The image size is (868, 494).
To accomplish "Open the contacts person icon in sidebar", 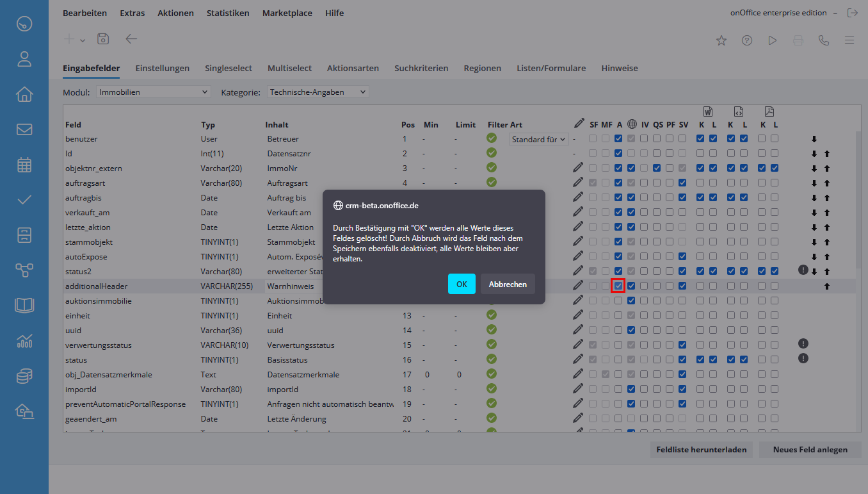I will click(x=24, y=60).
